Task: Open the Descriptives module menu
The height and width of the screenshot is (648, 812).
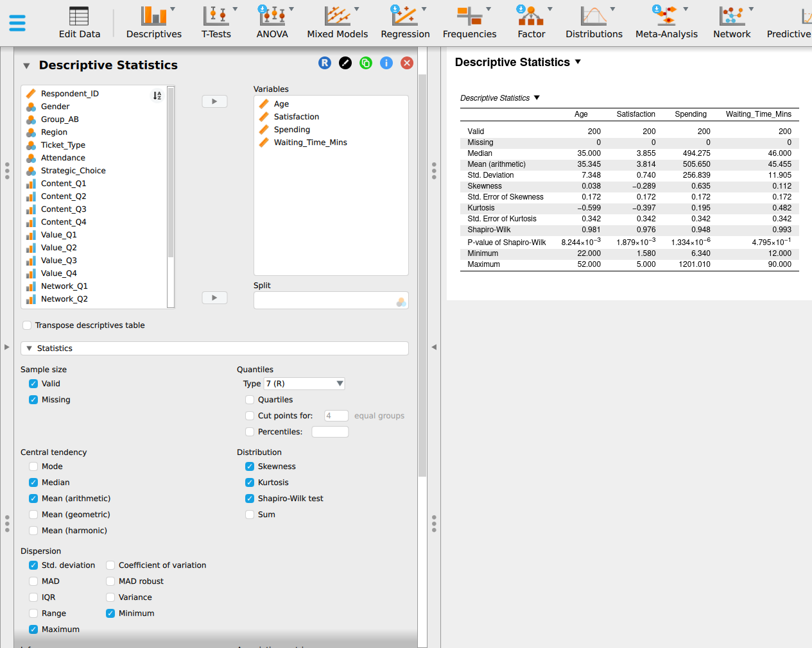Action: 154,22
